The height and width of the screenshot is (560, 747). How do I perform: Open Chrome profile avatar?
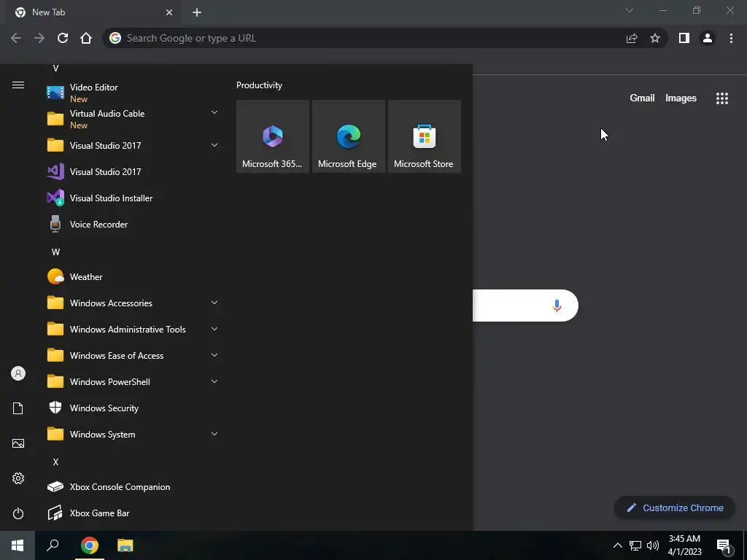point(708,38)
